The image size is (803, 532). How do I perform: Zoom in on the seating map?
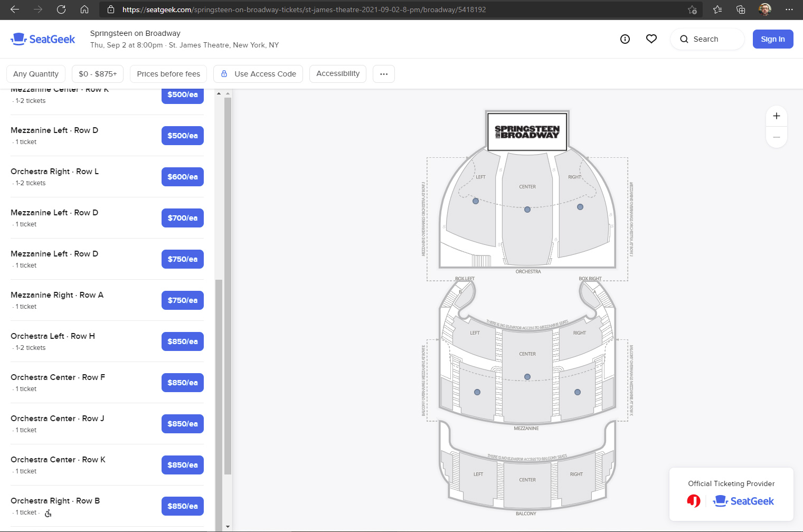click(x=777, y=116)
